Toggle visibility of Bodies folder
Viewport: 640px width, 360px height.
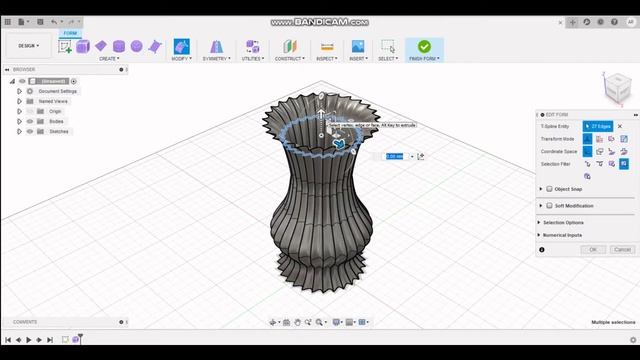pos(30,121)
